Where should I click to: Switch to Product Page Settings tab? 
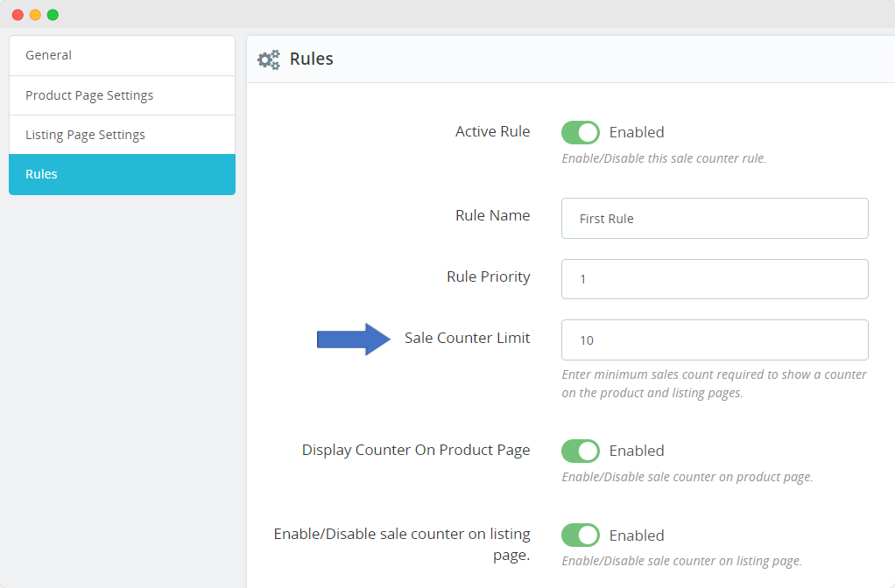[x=122, y=95]
